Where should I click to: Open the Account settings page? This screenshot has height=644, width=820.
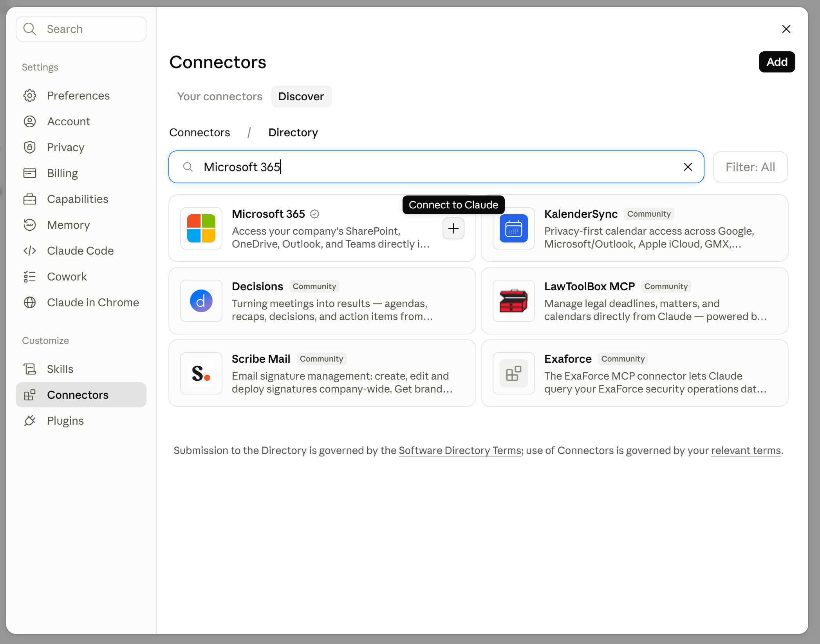point(81,121)
